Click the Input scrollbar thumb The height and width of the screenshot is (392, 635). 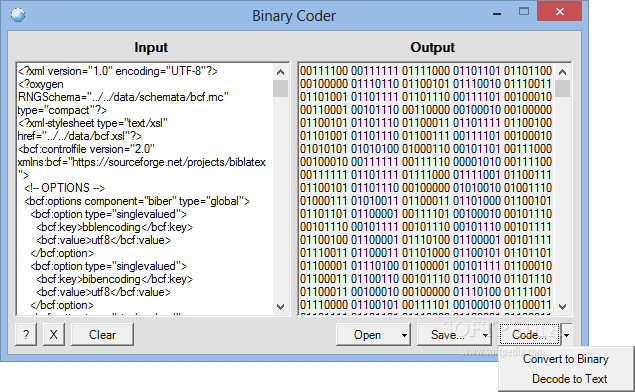point(280,89)
